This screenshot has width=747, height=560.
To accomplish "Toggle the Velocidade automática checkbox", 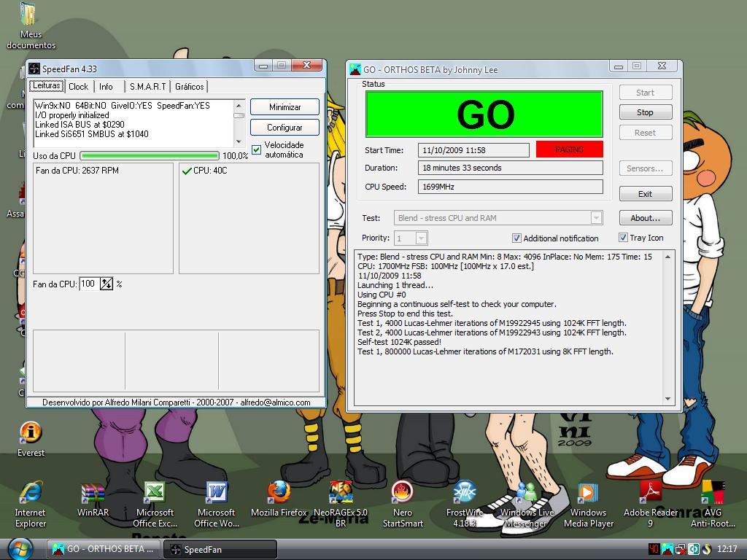I will click(x=256, y=150).
